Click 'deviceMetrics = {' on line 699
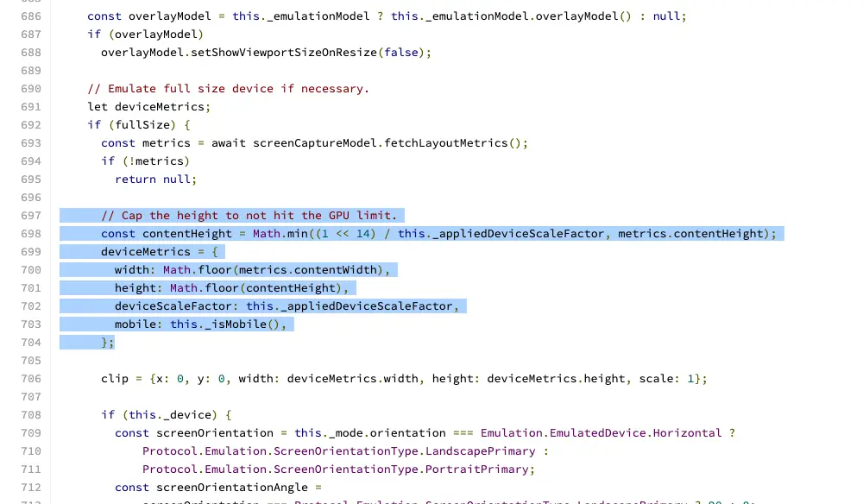Viewport: 863px width, 504px height. [160, 252]
